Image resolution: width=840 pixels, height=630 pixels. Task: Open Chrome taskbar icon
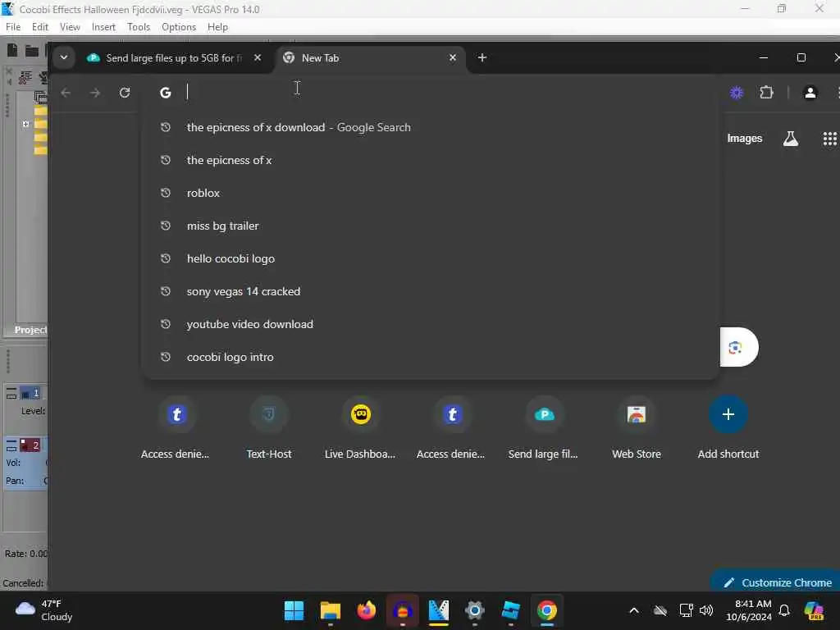click(547, 610)
